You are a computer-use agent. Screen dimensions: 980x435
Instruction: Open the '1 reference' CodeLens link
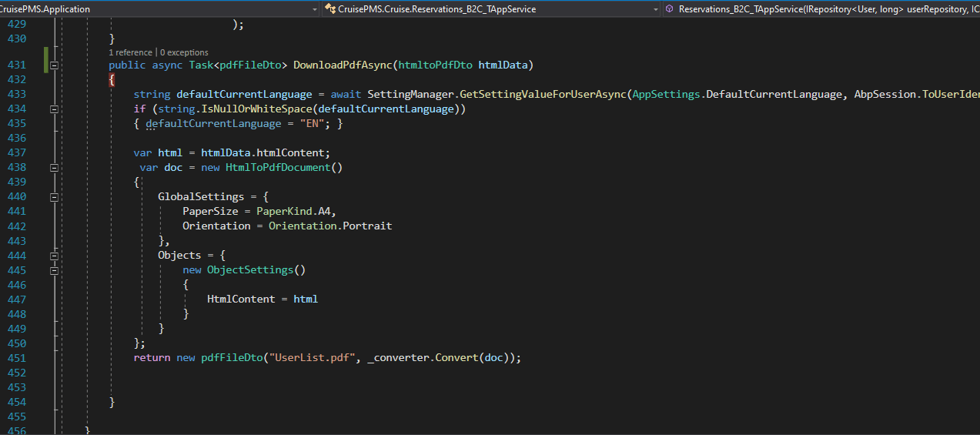tap(130, 52)
